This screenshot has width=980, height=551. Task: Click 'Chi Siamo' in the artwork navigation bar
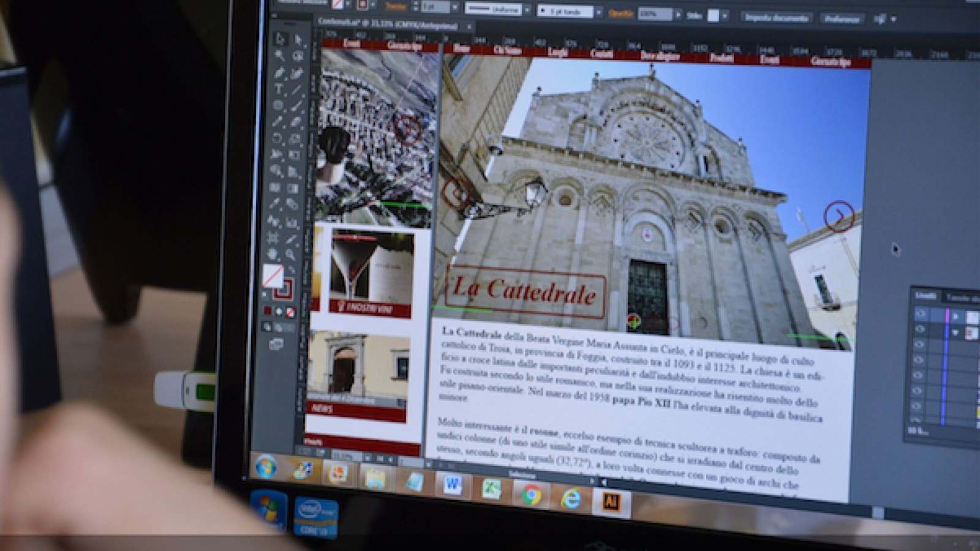[507, 49]
